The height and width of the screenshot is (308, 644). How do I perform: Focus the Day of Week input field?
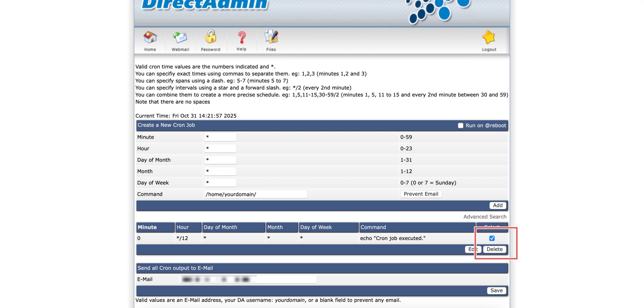220,183
